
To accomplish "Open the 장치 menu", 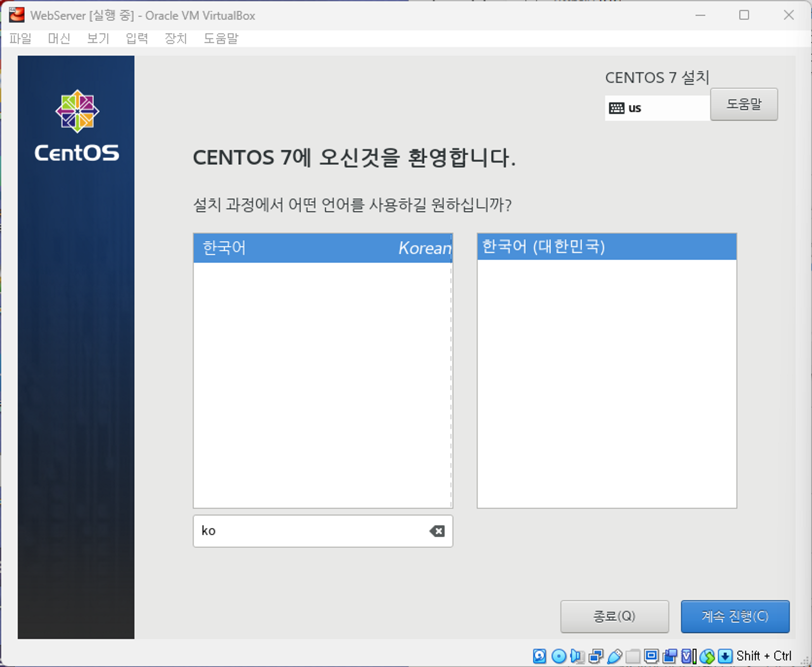I will [x=176, y=38].
